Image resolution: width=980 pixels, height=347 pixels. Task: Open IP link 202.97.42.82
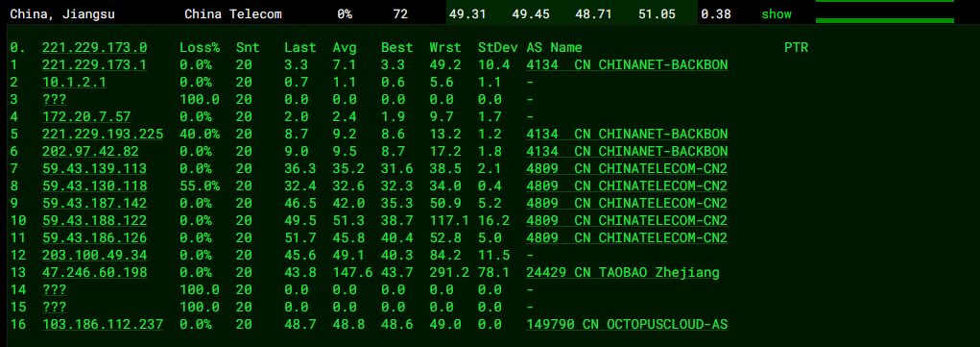90,152
